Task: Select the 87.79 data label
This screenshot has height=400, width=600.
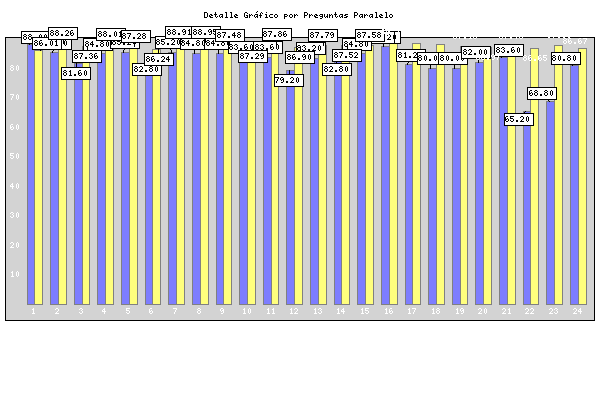Action: coord(323,35)
